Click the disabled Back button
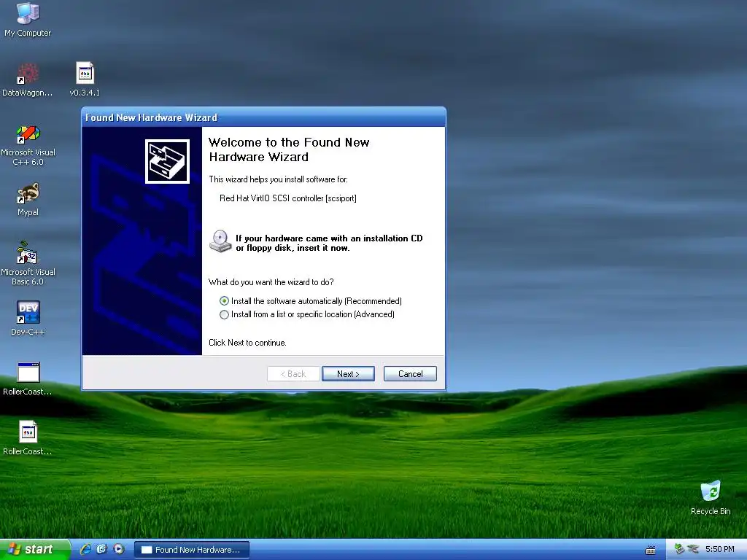This screenshot has width=747, height=560. (x=293, y=374)
